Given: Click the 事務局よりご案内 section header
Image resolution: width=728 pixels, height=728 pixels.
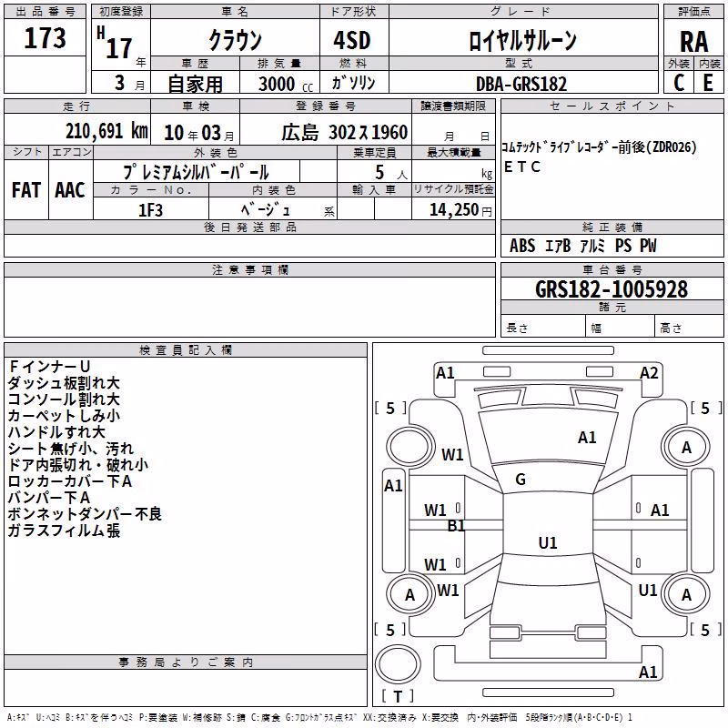Looking at the screenshot, I should pos(186,662).
